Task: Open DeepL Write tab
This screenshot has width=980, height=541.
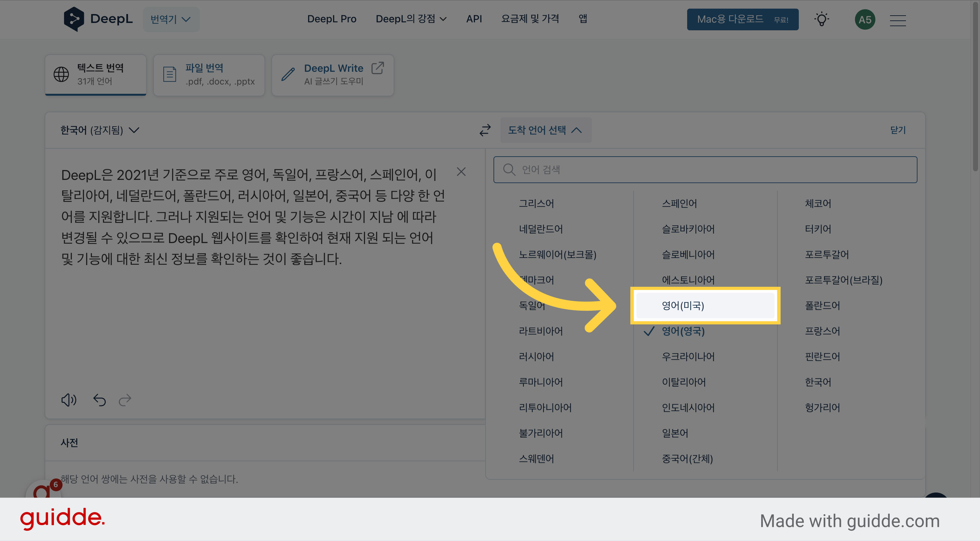Action: [x=332, y=75]
